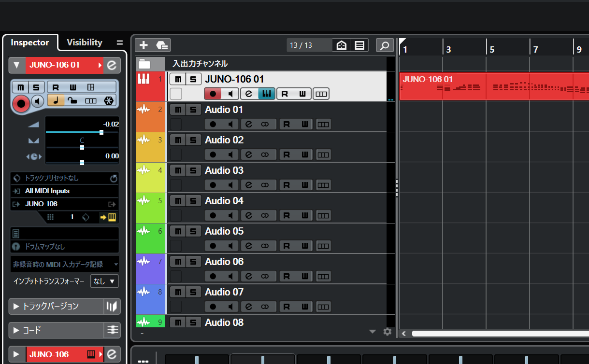Viewport: 589px width, 364px height.
Task: Open the Find Tracks magnifier
Action: pos(385,45)
